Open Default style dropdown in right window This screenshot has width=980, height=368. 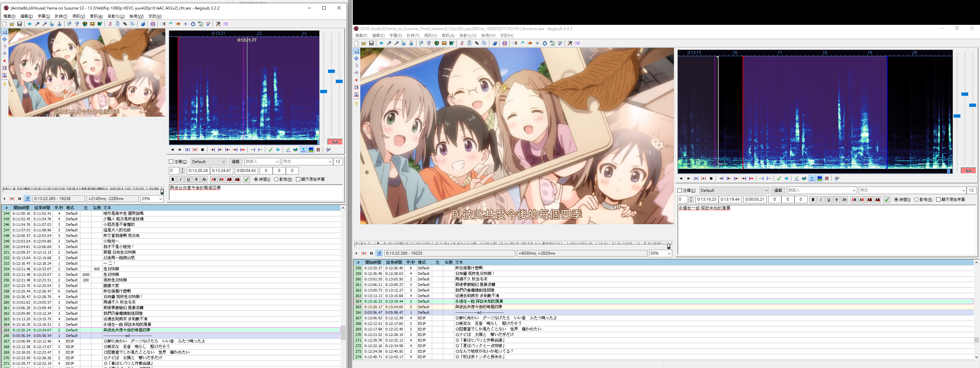pos(734,191)
